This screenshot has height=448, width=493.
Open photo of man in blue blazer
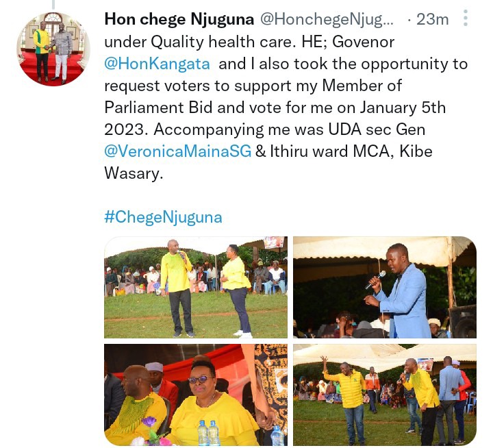click(385, 287)
